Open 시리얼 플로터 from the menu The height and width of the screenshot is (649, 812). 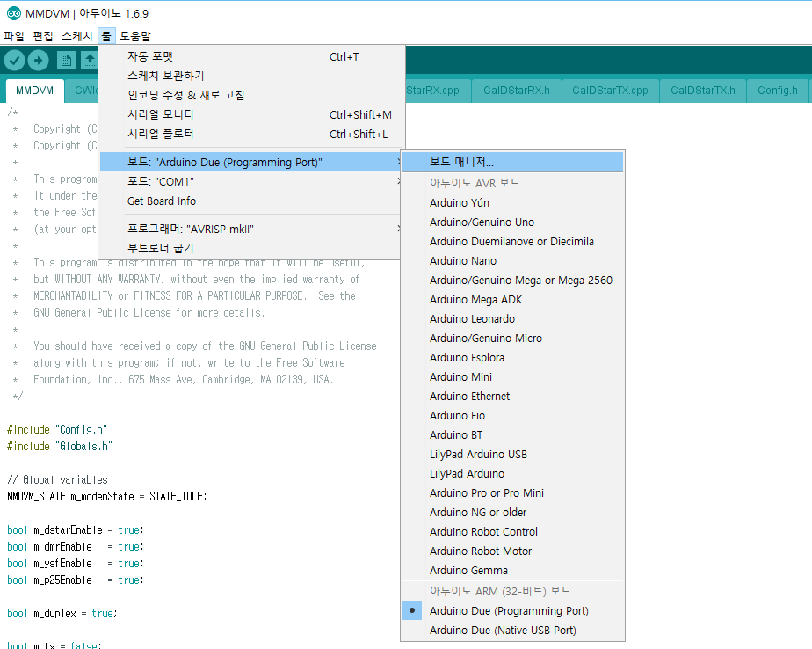(x=250, y=134)
